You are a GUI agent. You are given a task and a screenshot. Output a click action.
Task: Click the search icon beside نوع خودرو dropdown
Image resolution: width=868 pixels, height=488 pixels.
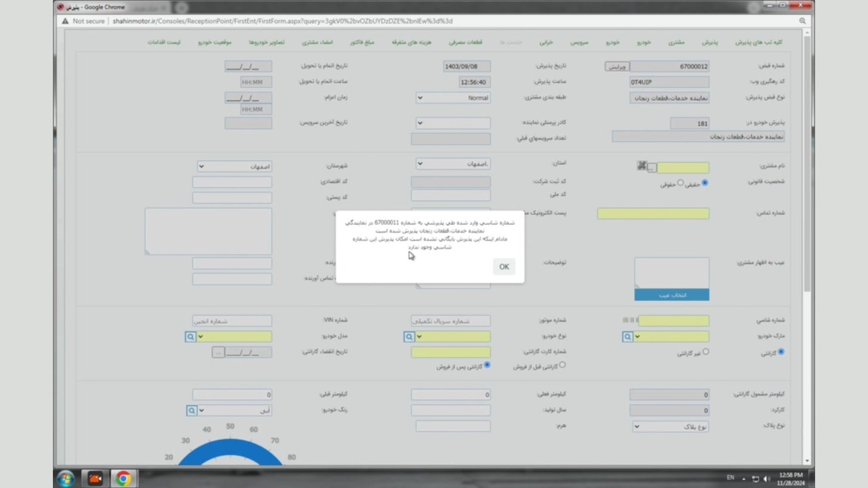(409, 336)
